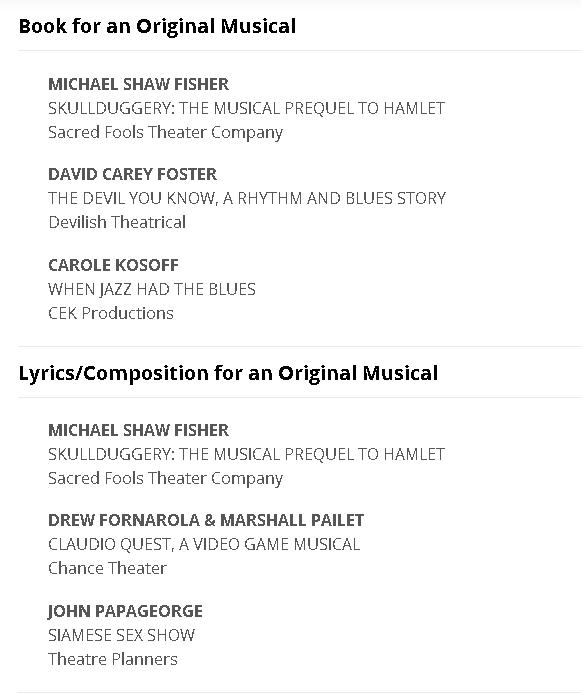Click Devilish Theatrical company name
This screenshot has height=694, width=581.
pyautogui.click(x=117, y=222)
